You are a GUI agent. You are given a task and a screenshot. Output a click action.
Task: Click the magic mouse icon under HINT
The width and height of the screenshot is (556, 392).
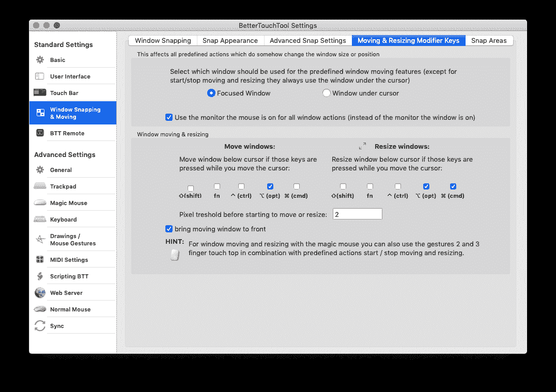pyautogui.click(x=175, y=255)
